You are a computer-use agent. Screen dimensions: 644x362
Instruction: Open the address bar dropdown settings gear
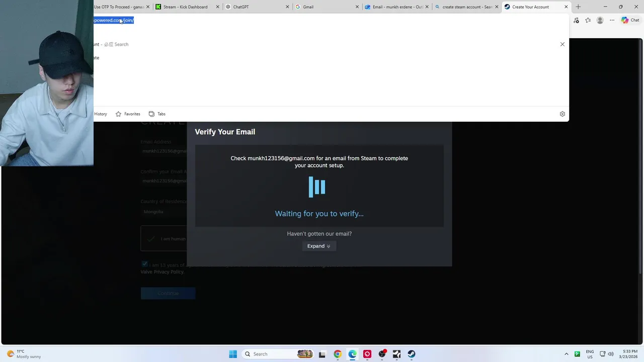pos(562,114)
